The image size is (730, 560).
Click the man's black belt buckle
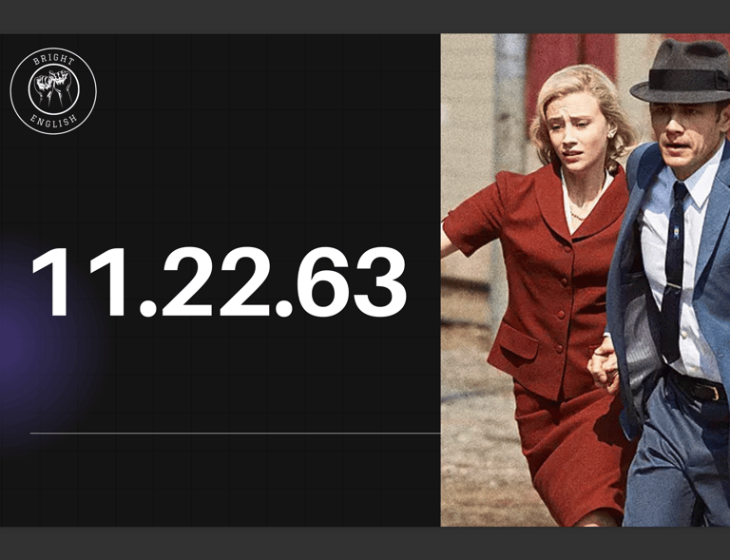click(x=716, y=392)
